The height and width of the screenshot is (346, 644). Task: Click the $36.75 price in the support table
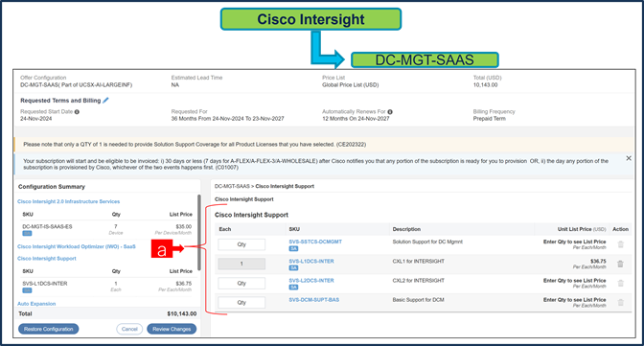[x=598, y=261]
